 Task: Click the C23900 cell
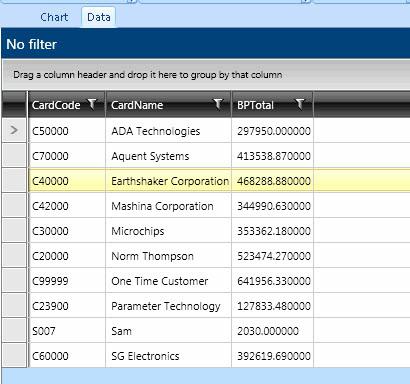[x=67, y=306]
